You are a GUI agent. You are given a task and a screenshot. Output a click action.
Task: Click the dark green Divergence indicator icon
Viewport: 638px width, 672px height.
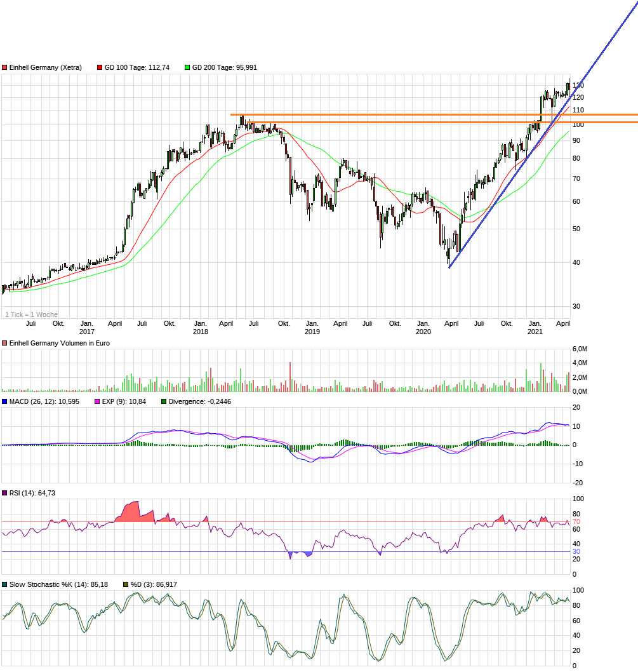pos(164,401)
